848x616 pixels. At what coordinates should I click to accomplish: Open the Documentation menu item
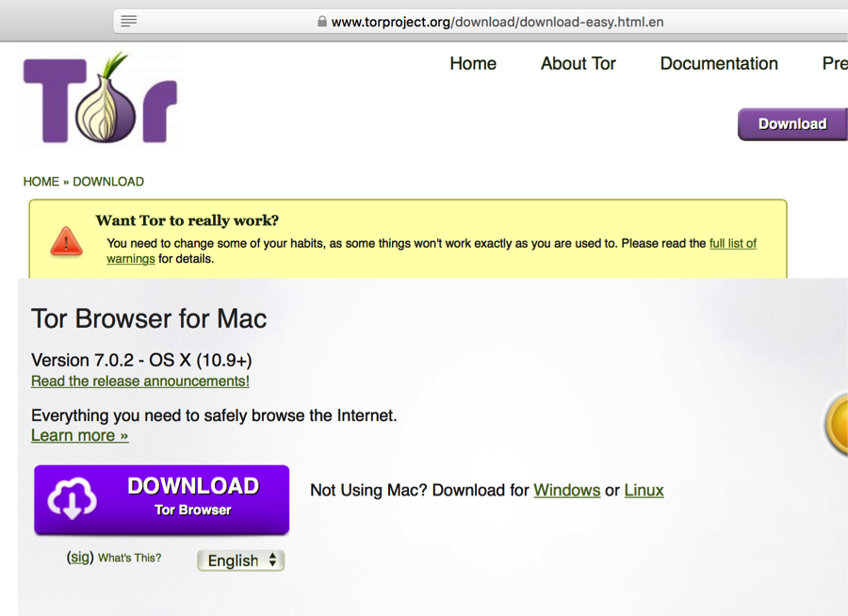pyautogui.click(x=719, y=63)
